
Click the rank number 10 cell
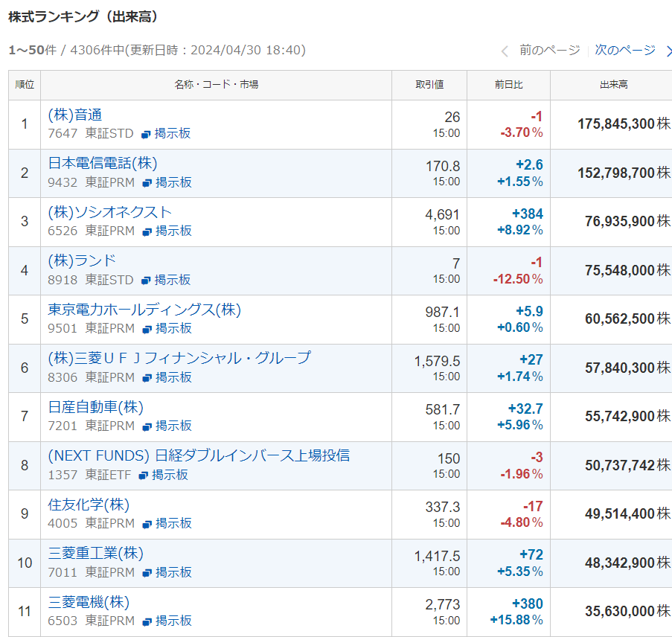(25, 563)
